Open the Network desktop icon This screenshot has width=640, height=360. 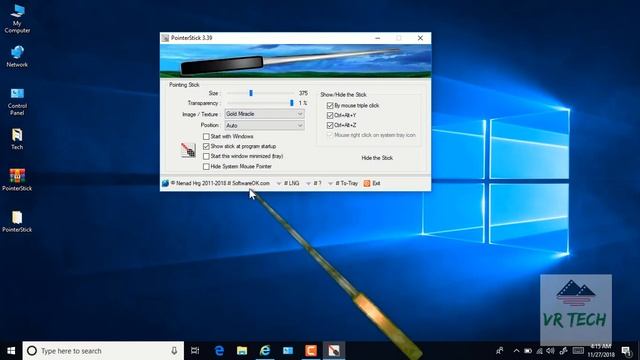point(17,56)
